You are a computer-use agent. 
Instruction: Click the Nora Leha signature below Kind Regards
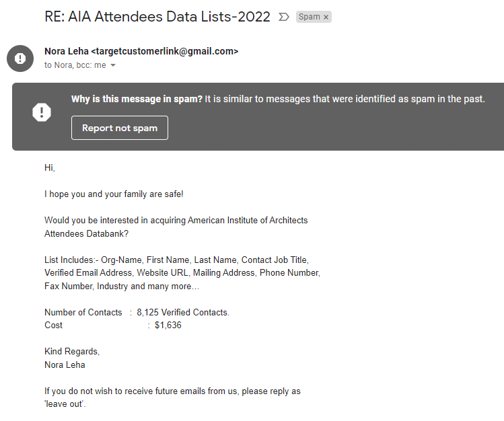tap(65, 365)
